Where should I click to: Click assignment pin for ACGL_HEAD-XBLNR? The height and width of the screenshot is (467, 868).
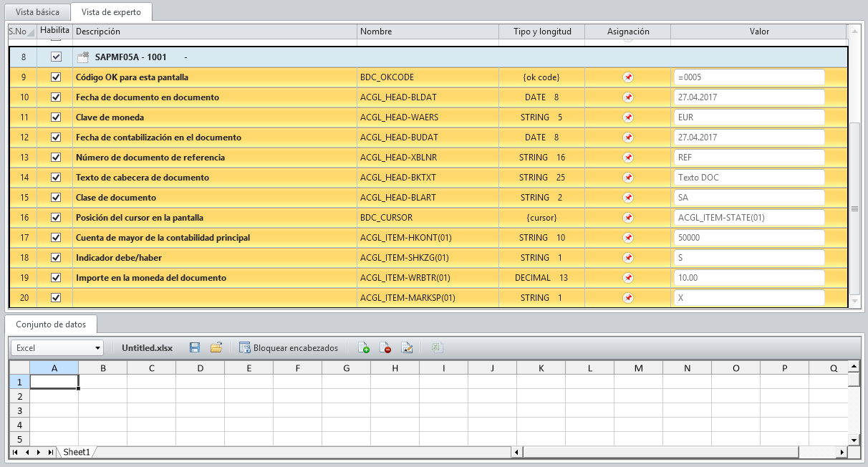[628, 157]
